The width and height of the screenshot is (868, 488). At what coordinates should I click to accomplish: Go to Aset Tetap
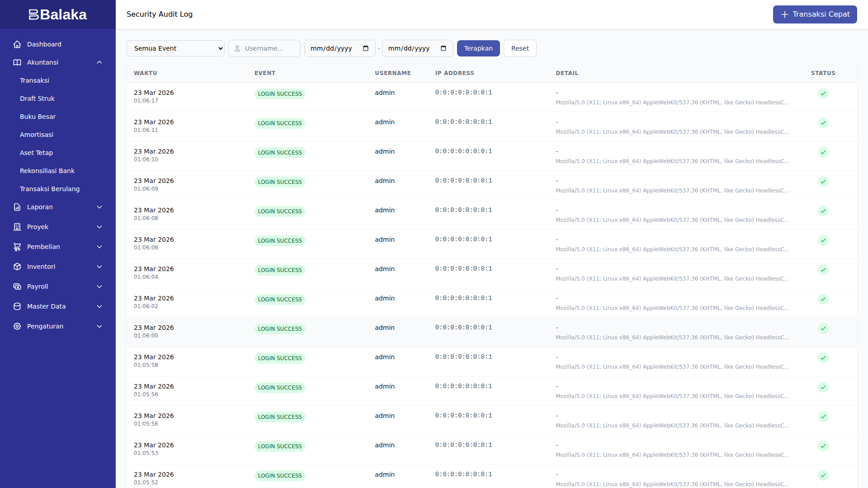pyautogui.click(x=37, y=153)
